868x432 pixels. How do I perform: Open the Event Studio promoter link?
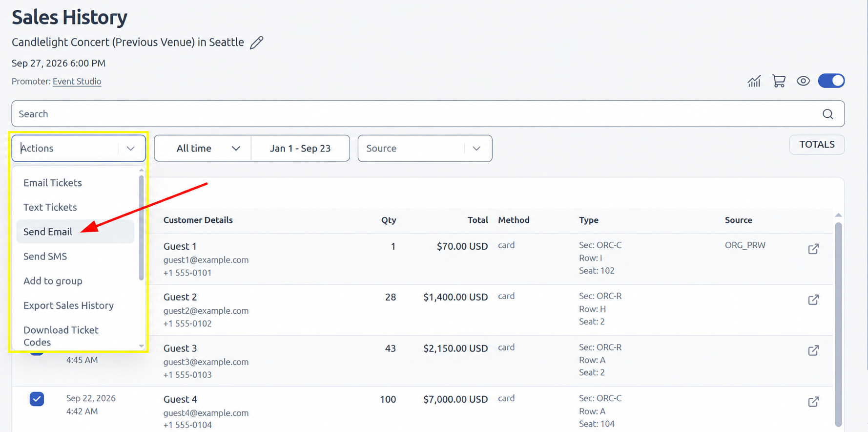[x=77, y=81]
